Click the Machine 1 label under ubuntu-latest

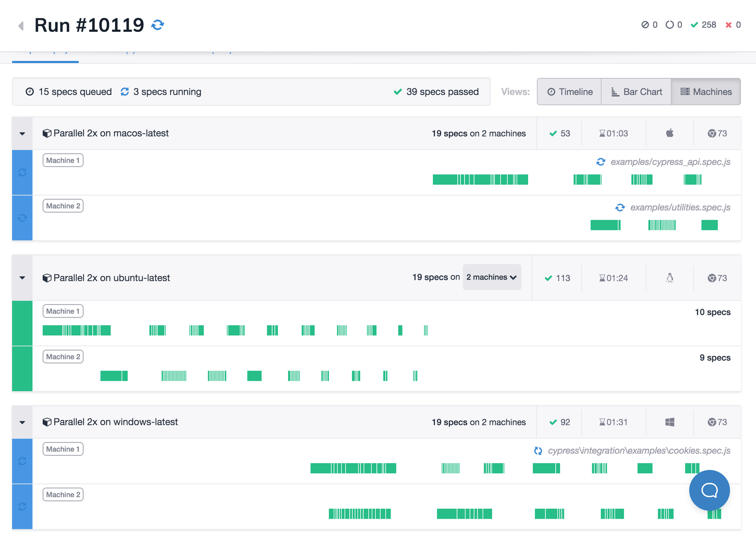[63, 311]
